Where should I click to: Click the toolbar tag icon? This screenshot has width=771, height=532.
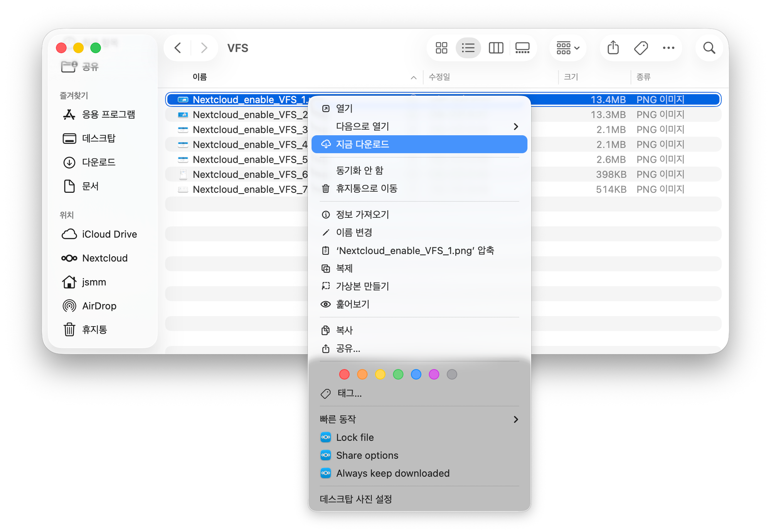coord(641,48)
